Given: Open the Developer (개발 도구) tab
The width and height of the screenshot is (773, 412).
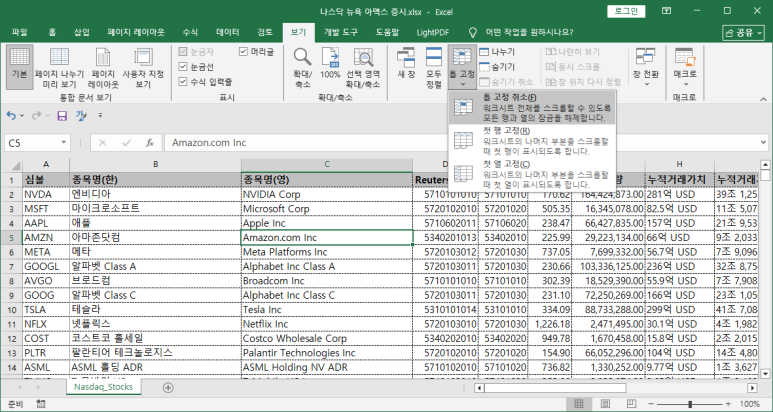Looking at the screenshot, I should [x=341, y=33].
